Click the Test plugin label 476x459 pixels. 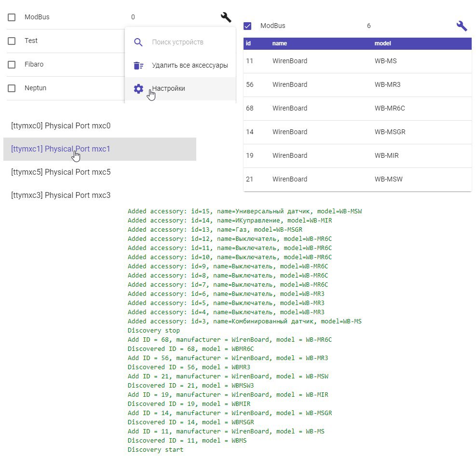click(x=31, y=41)
